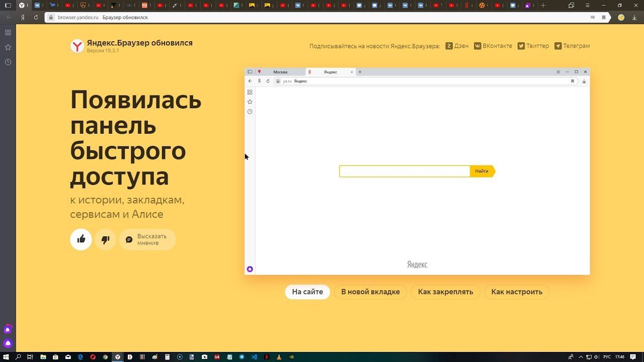Follow the Дзен news link
Viewport: 644px width, 362px height.
click(457, 46)
